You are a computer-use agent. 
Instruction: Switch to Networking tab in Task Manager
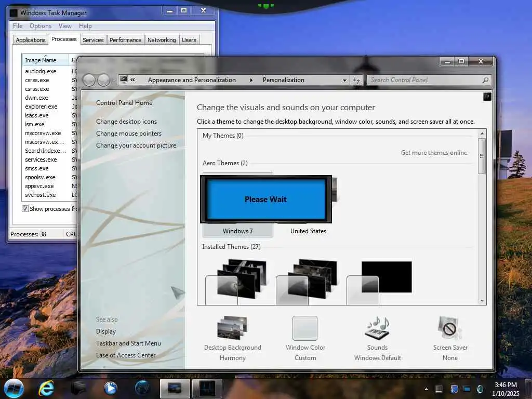[162, 39]
